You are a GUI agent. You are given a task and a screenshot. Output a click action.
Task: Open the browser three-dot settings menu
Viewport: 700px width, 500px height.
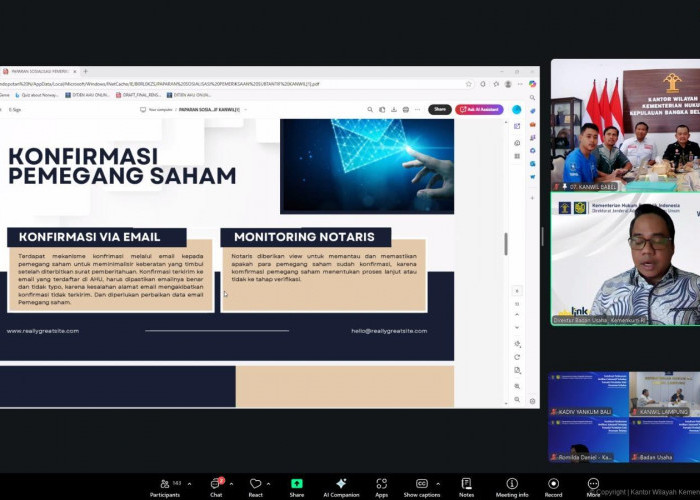pos(520,84)
